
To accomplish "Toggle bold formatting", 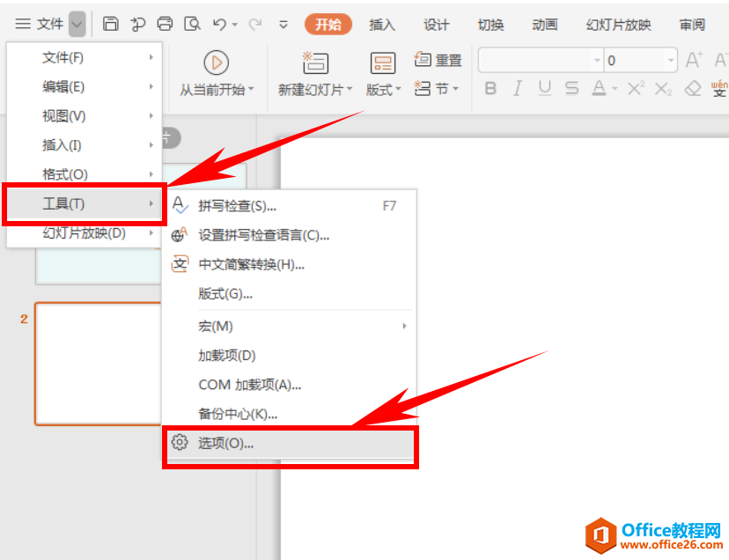I will pyautogui.click(x=491, y=87).
